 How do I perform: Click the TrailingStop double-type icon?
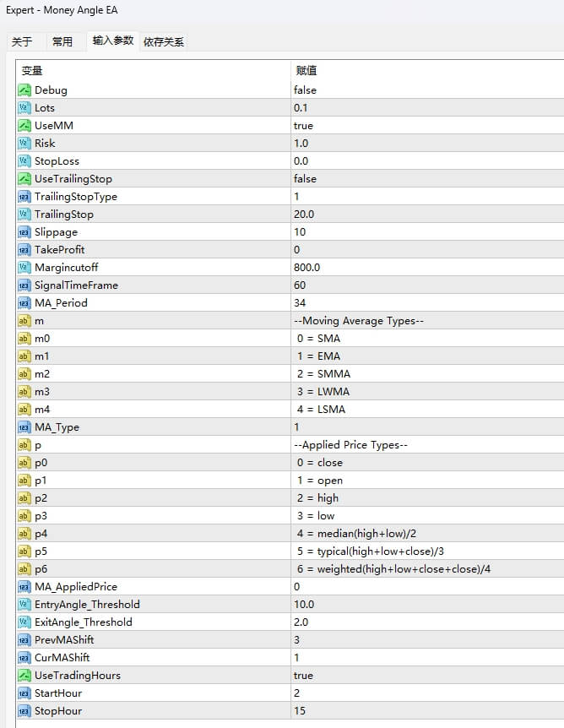point(24,214)
